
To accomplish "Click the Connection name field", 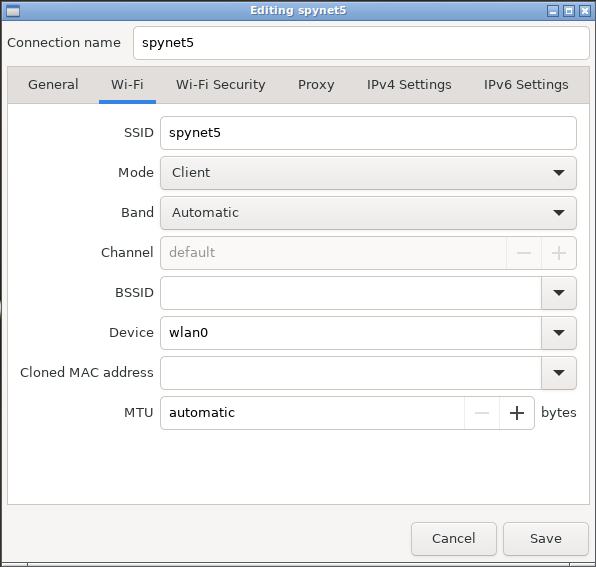I will (361, 43).
